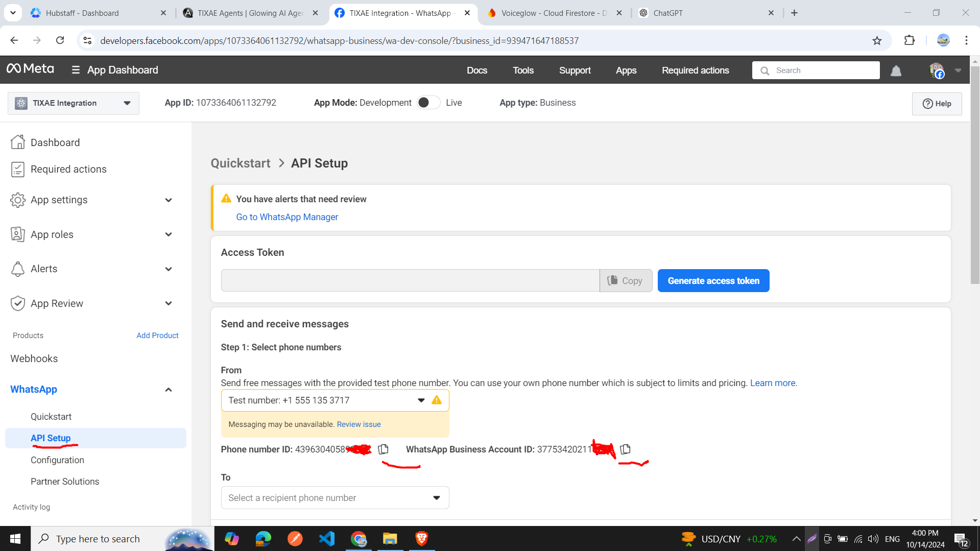The width and height of the screenshot is (980, 551).
Task: Open the notifications bell
Action: tap(895, 70)
